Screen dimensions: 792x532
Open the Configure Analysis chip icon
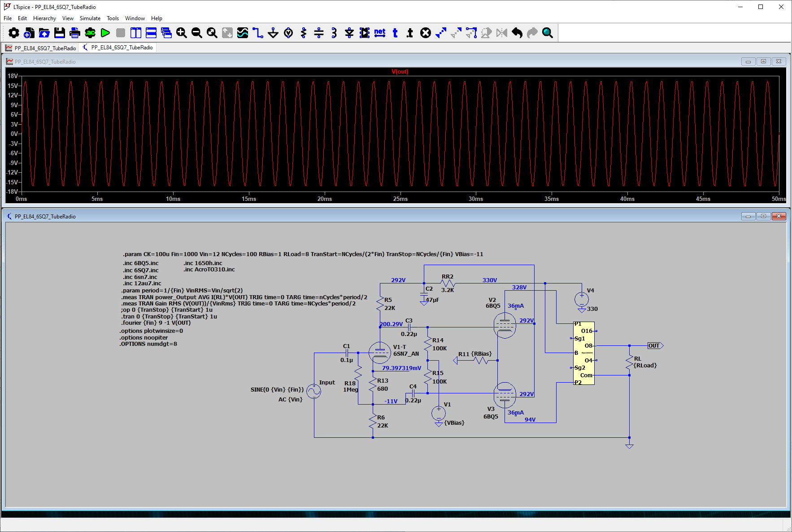[x=90, y=33]
